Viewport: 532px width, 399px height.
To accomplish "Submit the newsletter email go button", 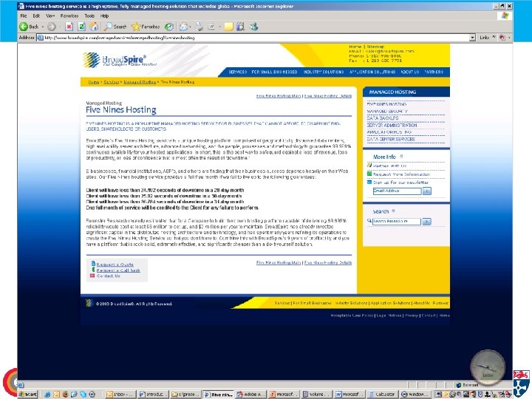I will point(427,191).
